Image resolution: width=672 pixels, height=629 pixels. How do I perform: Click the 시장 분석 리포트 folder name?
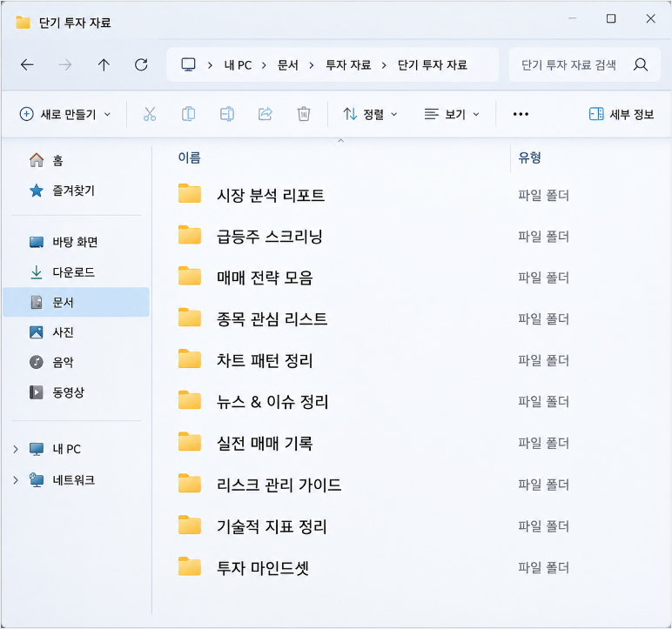(x=271, y=196)
